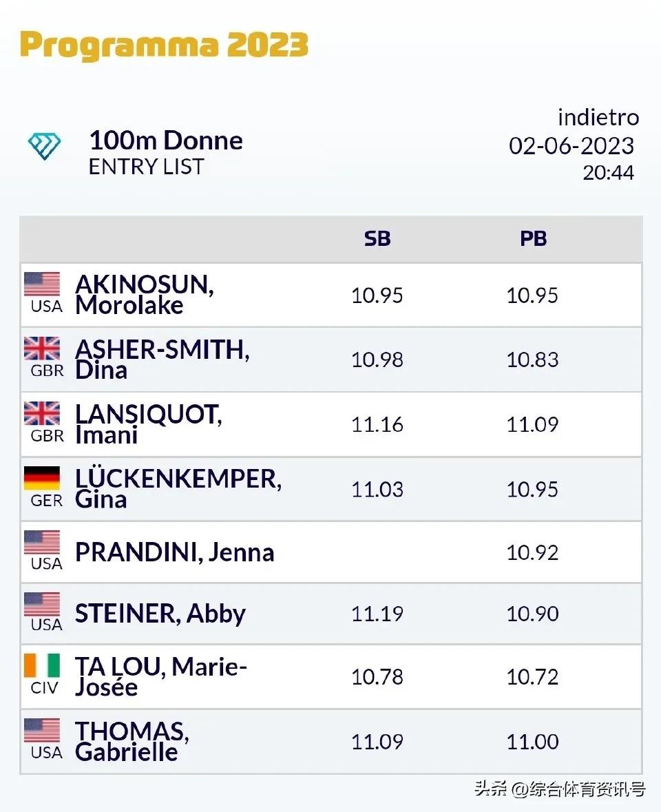Go back with the indietro link
Screen dimensions: 661x812
click(598, 118)
